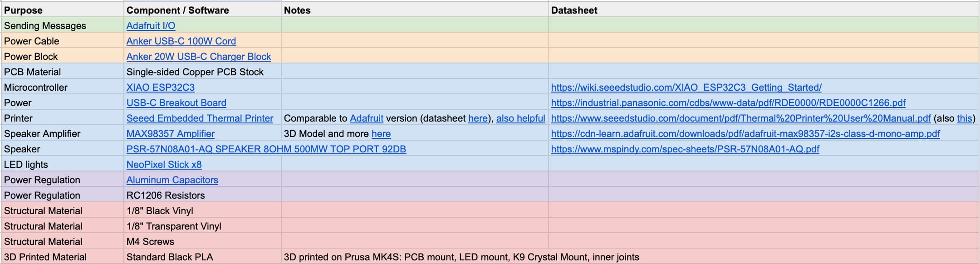Open Anker 20W USB-C Charger Block link
This screenshot has width=980, height=264.
(198, 57)
